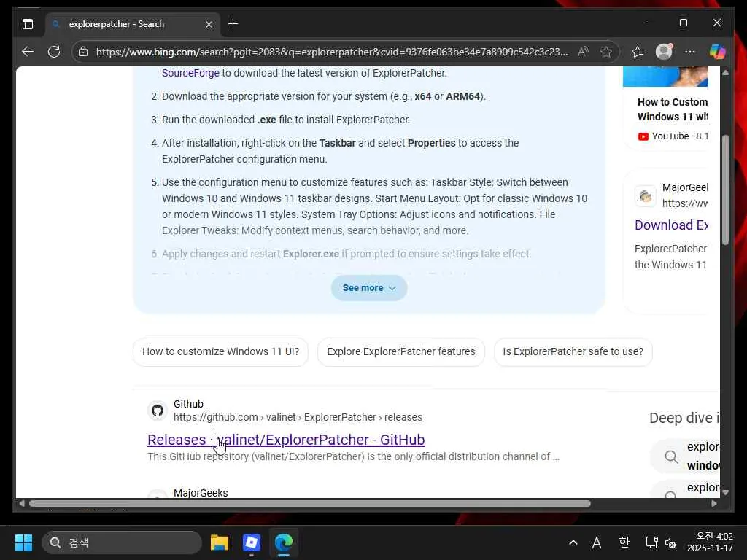Click the Bing search URL address bar

tap(332, 52)
